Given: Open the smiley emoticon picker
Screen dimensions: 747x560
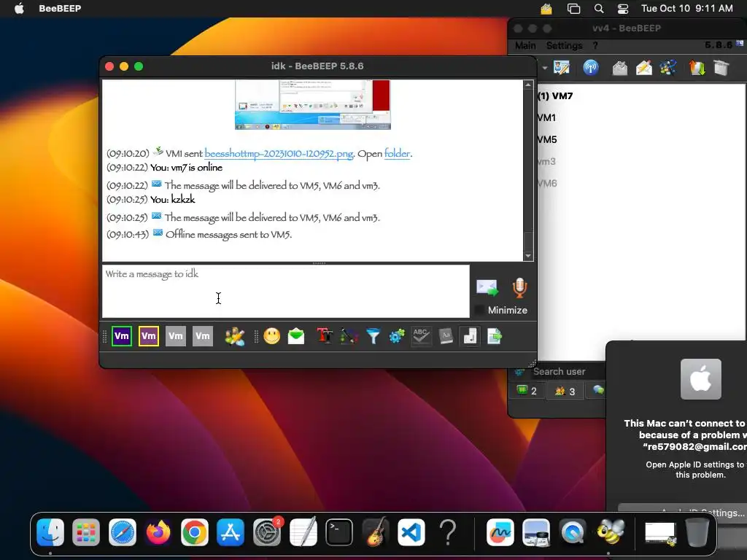Looking at the screenshot, I should coord(272,336).
